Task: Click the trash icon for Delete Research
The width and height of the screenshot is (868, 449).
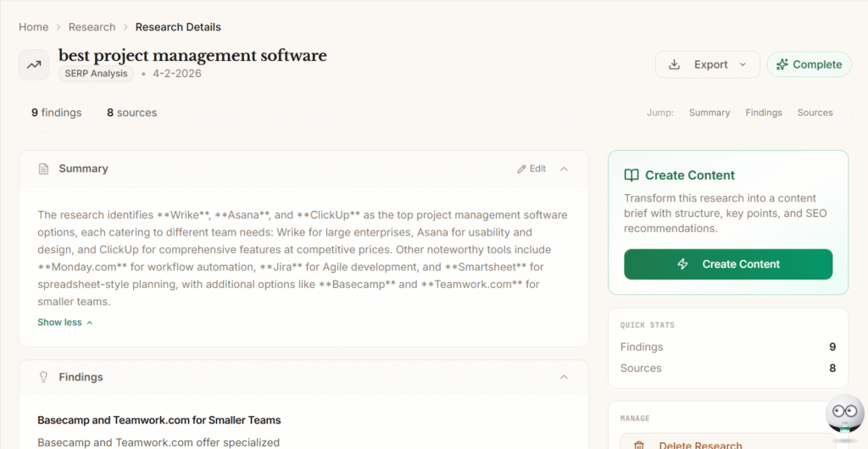Action: pyautogui.click(x=639, y=445)
